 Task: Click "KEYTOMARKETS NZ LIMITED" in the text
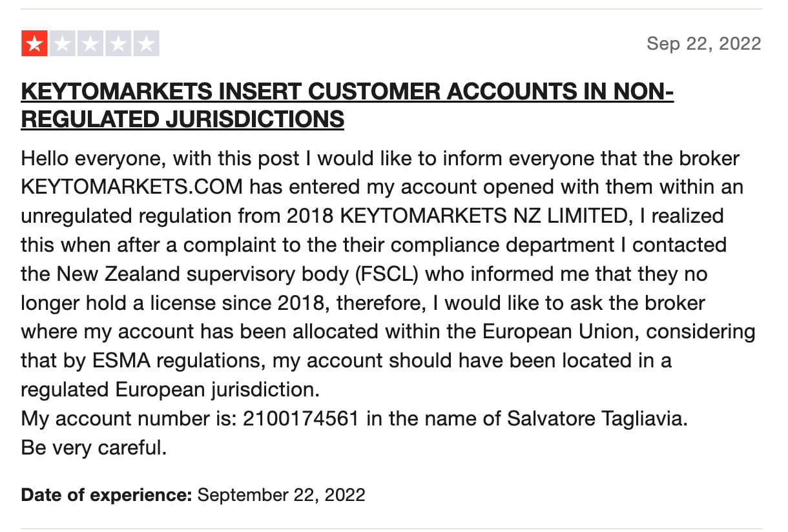pyautogui.click(x=484, y=216)
